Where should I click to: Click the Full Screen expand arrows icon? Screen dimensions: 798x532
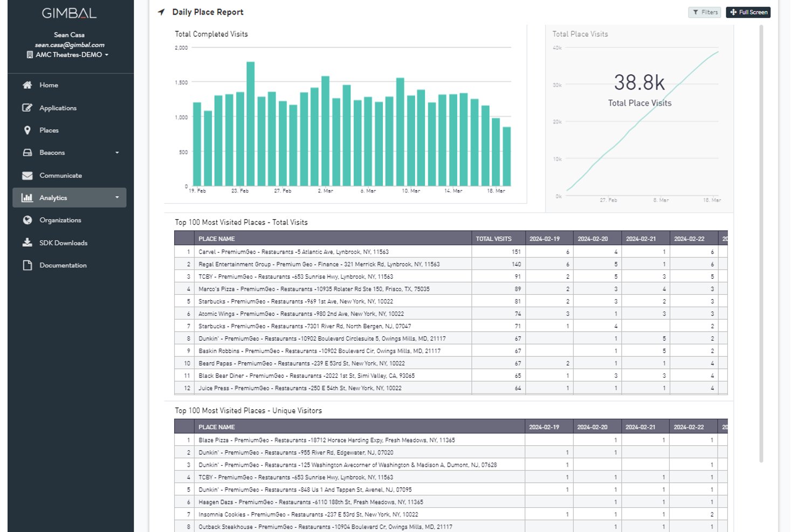pos(733,12)
